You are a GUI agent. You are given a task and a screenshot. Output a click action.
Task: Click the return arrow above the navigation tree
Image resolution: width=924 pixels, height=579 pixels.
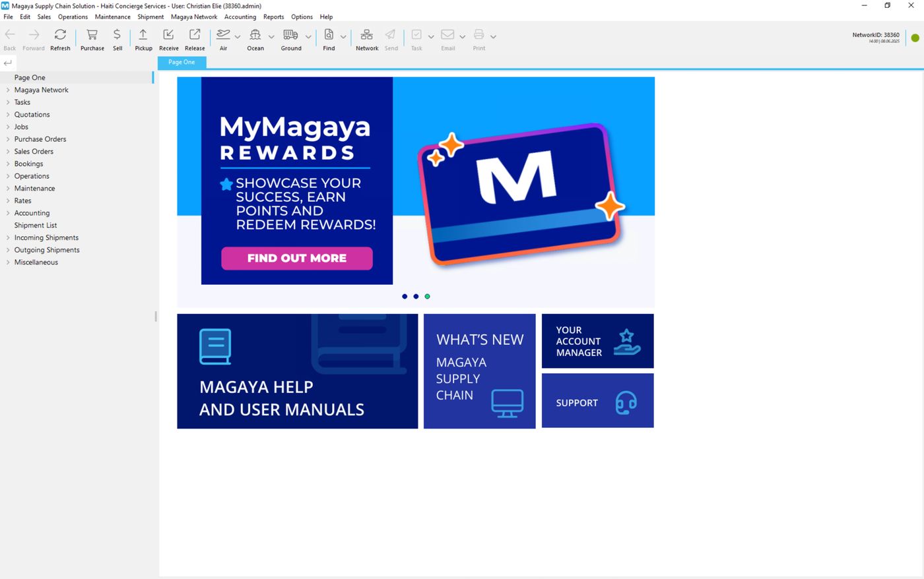(x=8, y=63)
